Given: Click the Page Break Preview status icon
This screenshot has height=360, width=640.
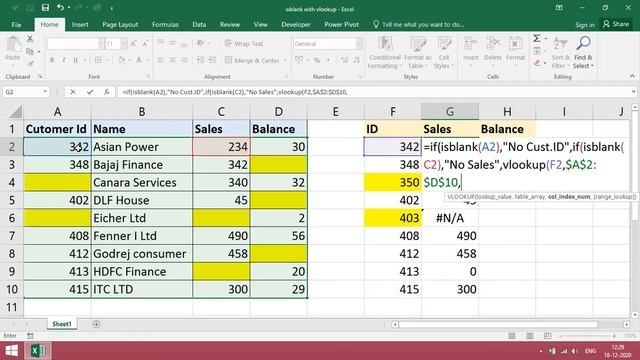Looking at the screenshot, I should point(548,336).
